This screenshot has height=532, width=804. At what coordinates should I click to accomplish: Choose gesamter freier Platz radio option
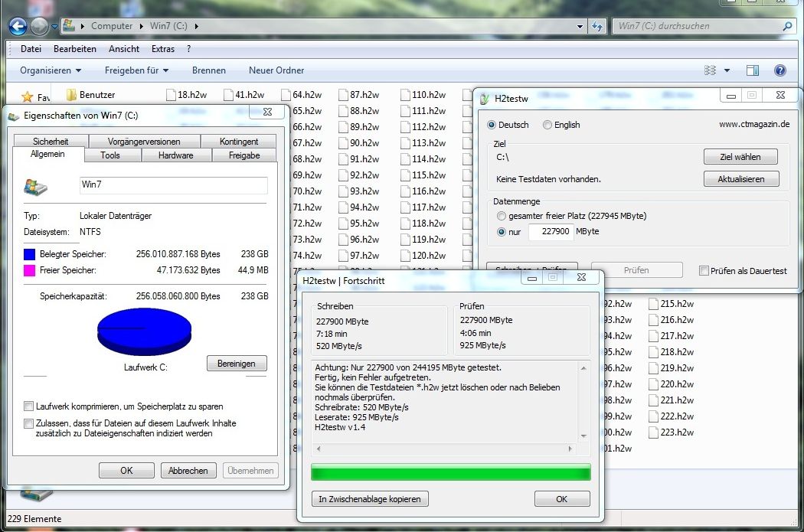[x=501, y=216]
